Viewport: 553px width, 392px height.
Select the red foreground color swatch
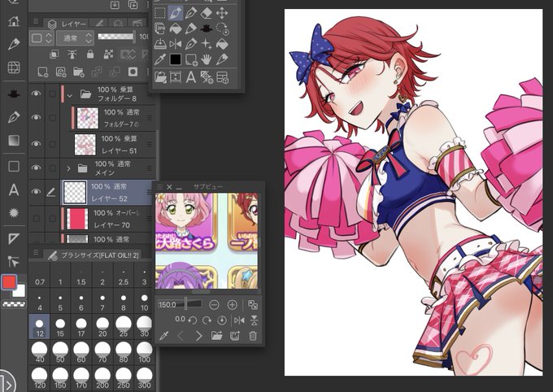pyautogui.click(x=9, y=281)
